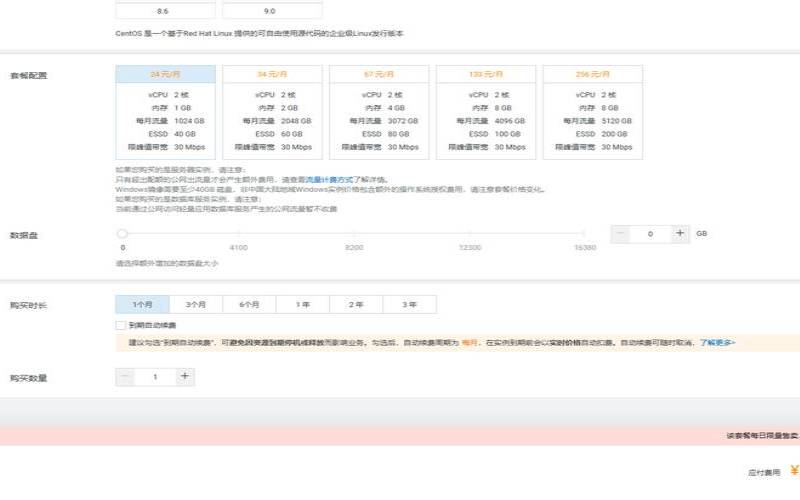
Task: Select the 3年 duration option
Action: (409, 304)
